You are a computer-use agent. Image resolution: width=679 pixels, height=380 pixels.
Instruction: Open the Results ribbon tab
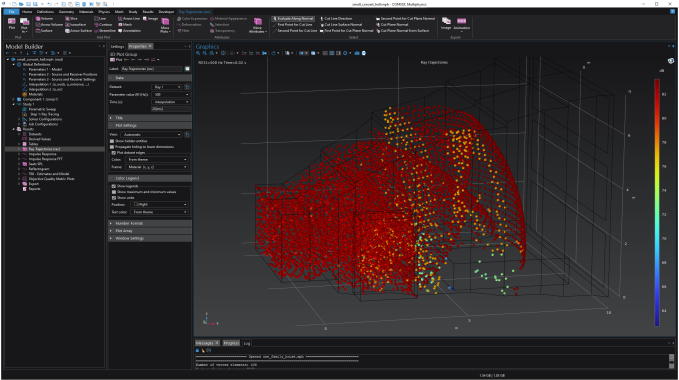click(x=148, y=12)
